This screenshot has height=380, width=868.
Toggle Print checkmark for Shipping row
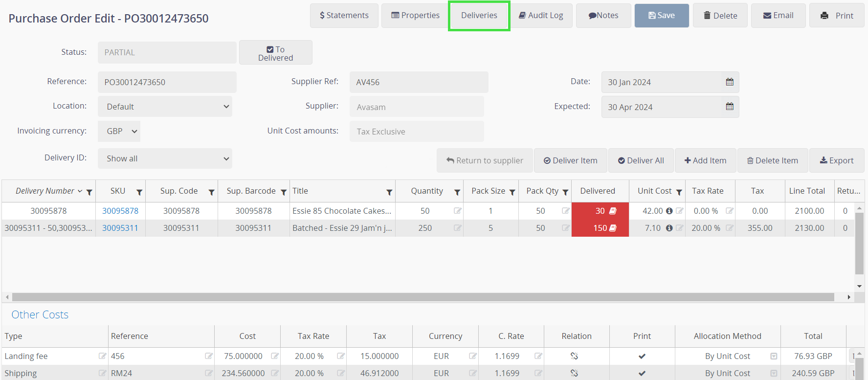pos(642,373)
